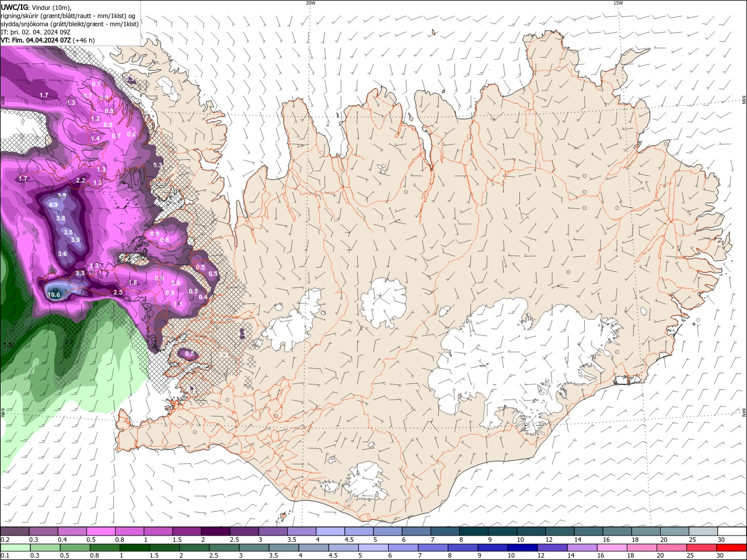Click the 1.1 value label
Viewport: 747px width, 560px height.
click(x=179, y=304)
